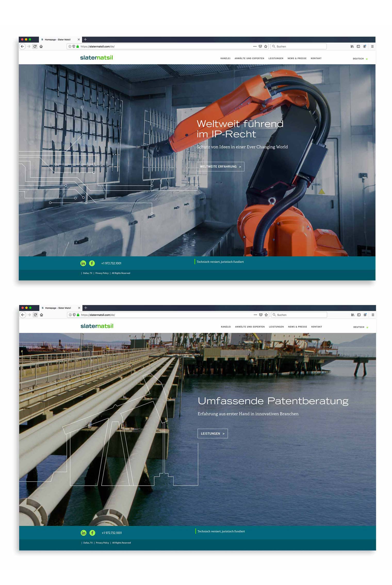Expand the DEUTSCH language dropdown in the bottom page

(361, 327)
